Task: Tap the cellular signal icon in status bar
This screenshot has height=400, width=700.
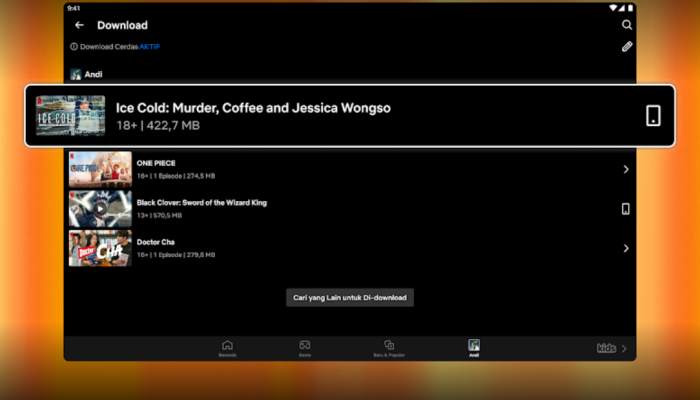Action: [x=622, y=8]
